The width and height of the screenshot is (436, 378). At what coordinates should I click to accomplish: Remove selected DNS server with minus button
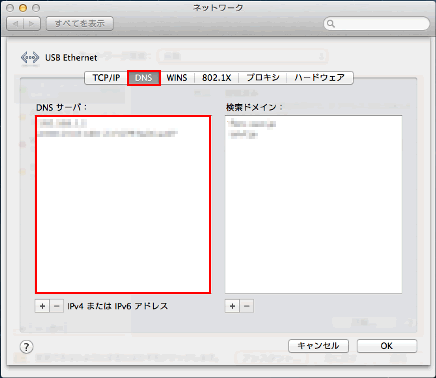57,306
